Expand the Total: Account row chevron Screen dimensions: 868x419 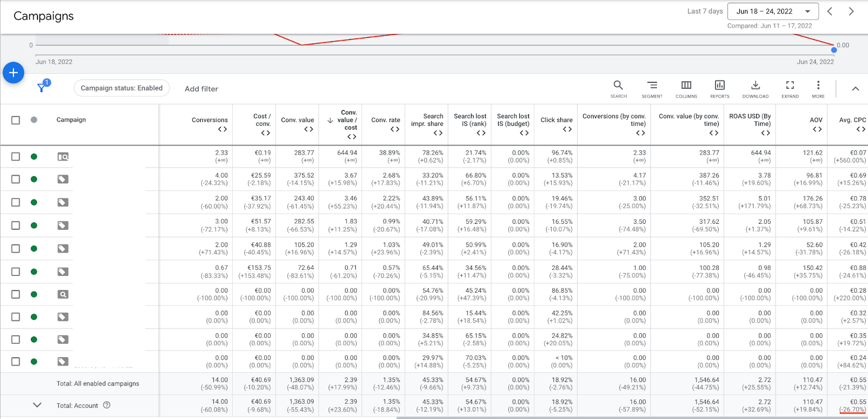(x=37, y=405)
